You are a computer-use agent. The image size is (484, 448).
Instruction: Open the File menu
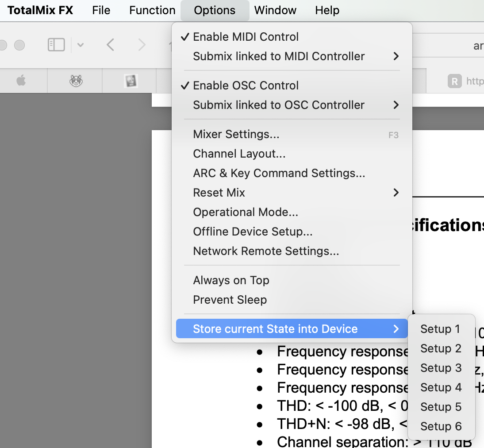coord(101,10)
